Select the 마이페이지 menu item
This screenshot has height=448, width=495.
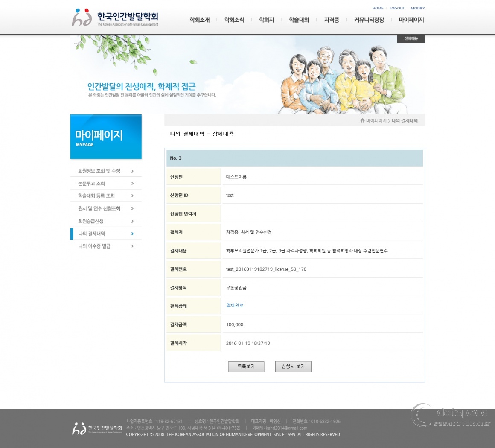tap(411, 19)
